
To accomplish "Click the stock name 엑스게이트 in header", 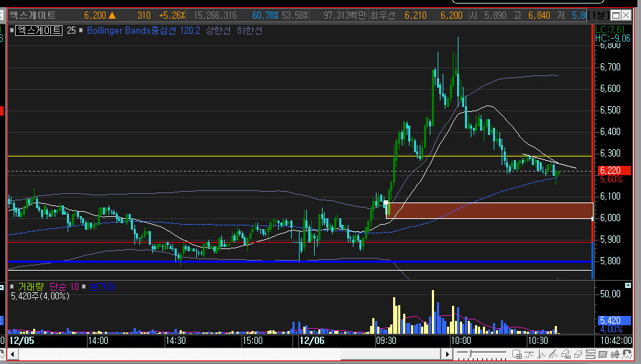I will [32, 16].
